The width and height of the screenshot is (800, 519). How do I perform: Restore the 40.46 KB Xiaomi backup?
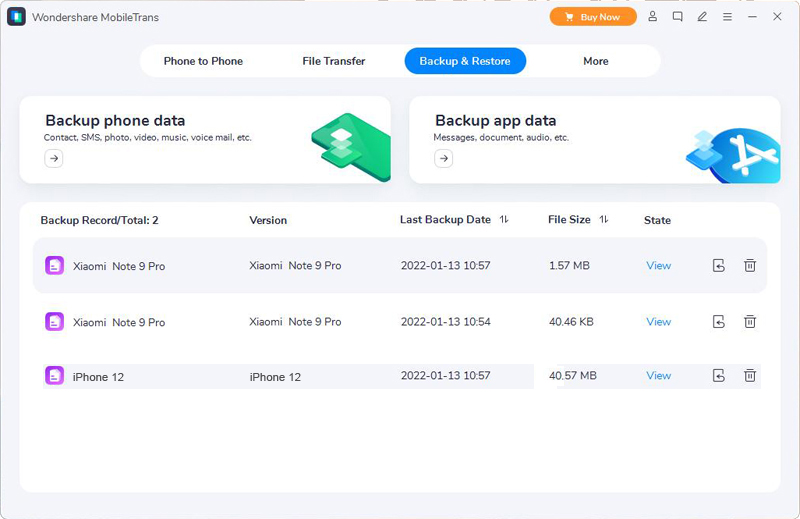[718, 322]
